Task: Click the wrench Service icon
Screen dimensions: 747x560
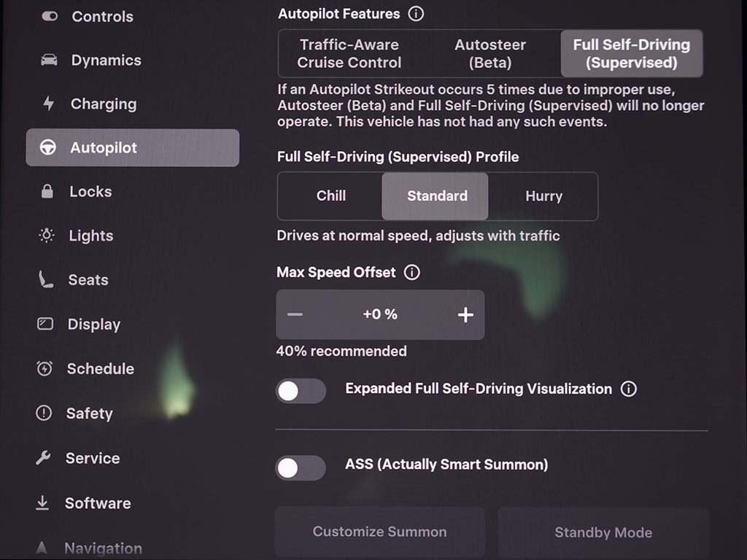Action: 44,458
